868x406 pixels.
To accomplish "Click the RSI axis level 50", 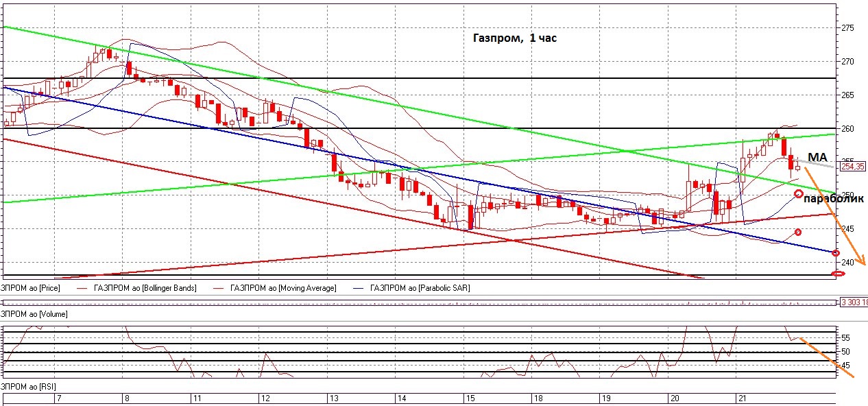I will pos(845,352).
